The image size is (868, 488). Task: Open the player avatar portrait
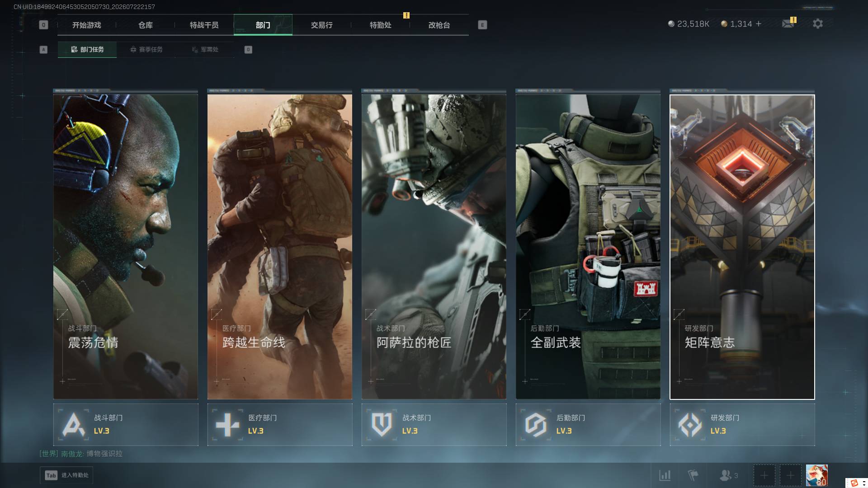click(x=816, y=475)
